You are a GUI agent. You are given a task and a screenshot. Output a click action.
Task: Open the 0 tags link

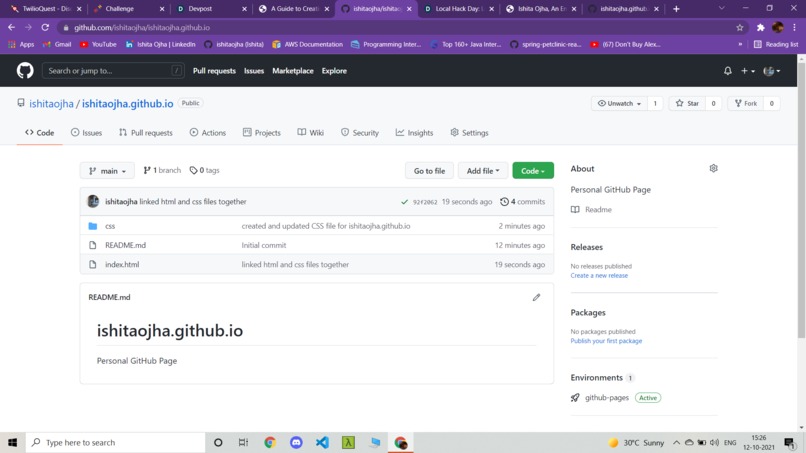[205, 170]
